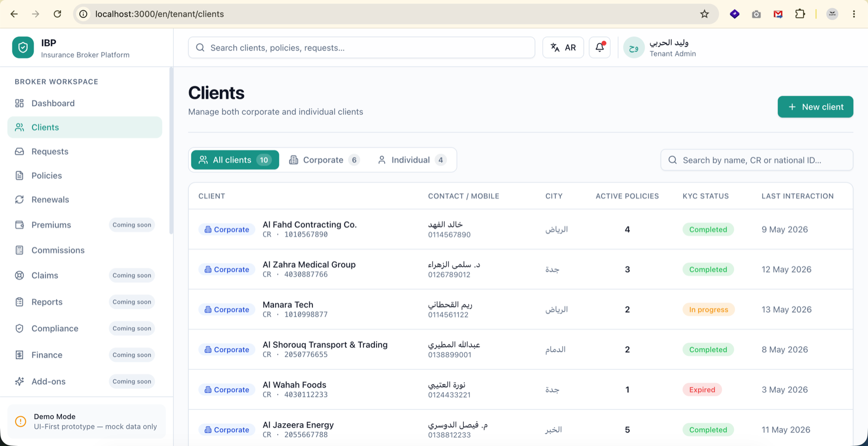Click the global search magnifier icon

200,48
